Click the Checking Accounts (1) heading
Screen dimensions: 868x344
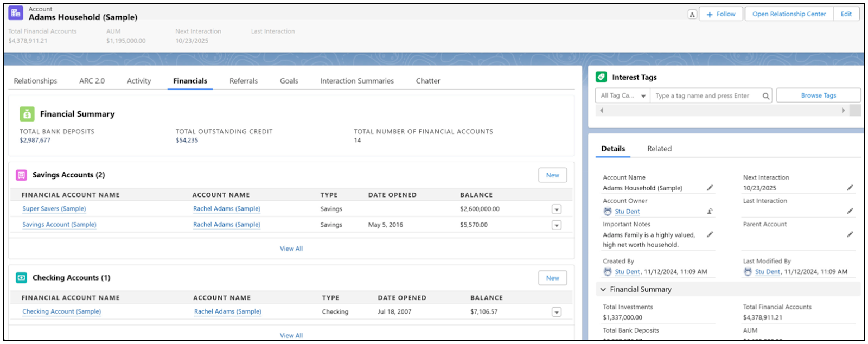(x=72, y=278)
